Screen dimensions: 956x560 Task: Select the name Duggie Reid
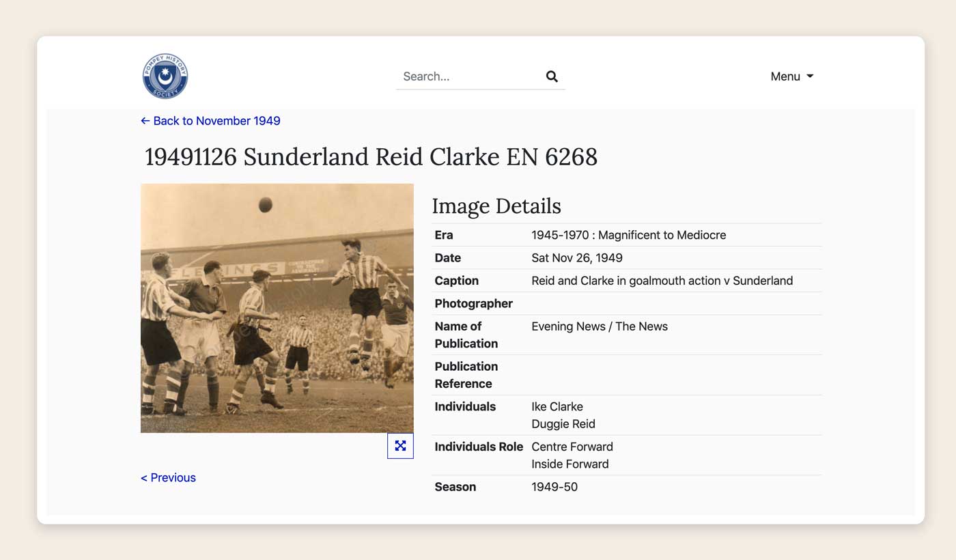563,424
